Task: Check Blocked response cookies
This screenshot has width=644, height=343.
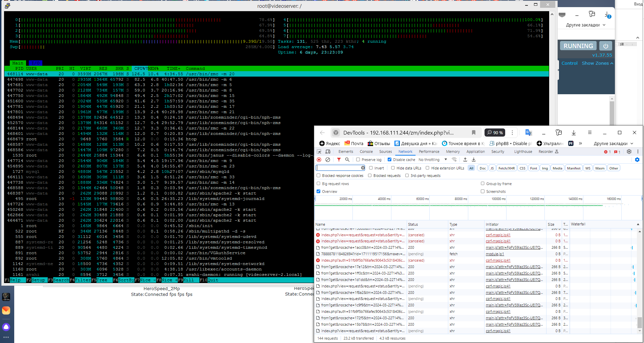Action: point(318,176)
